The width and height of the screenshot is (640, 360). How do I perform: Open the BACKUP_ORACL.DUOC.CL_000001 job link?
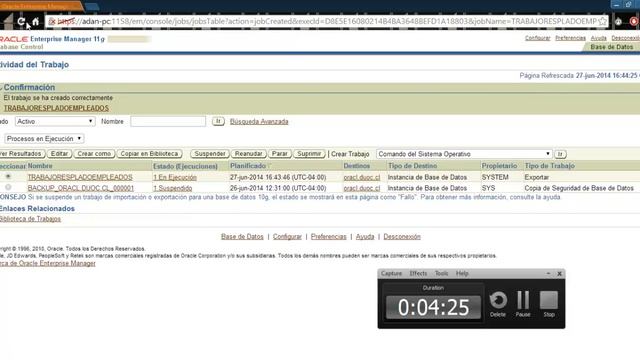pos(81,188)
